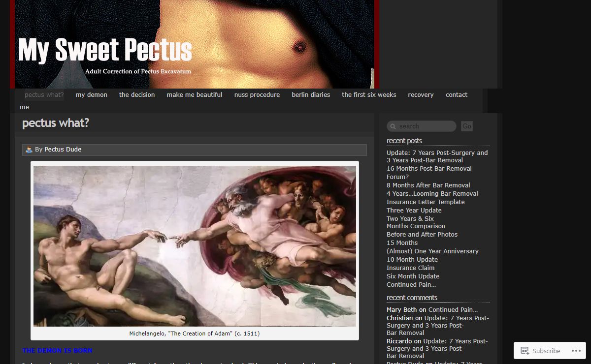Open the 'my demon' menu item

pyautogui.click(x=92, y=95)
